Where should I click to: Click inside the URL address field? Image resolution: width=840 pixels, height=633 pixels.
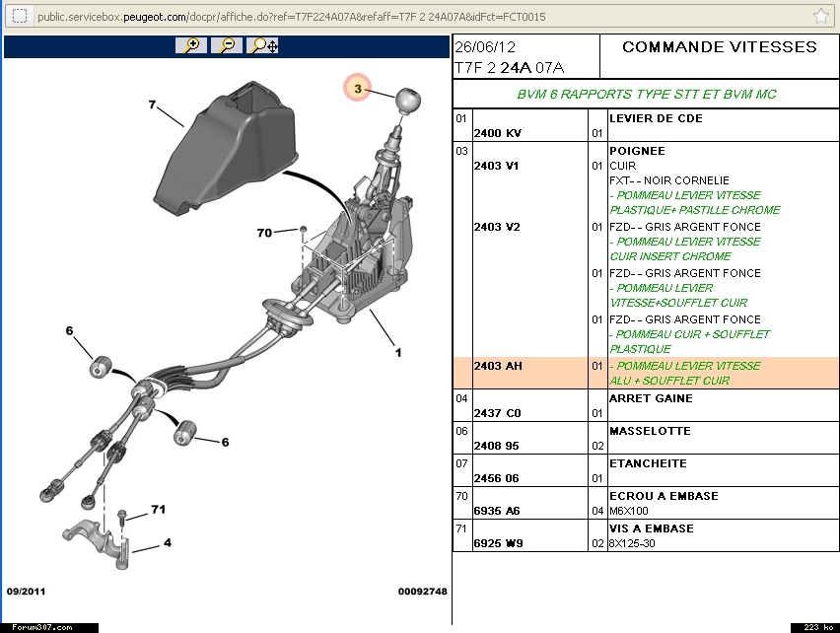394,17
